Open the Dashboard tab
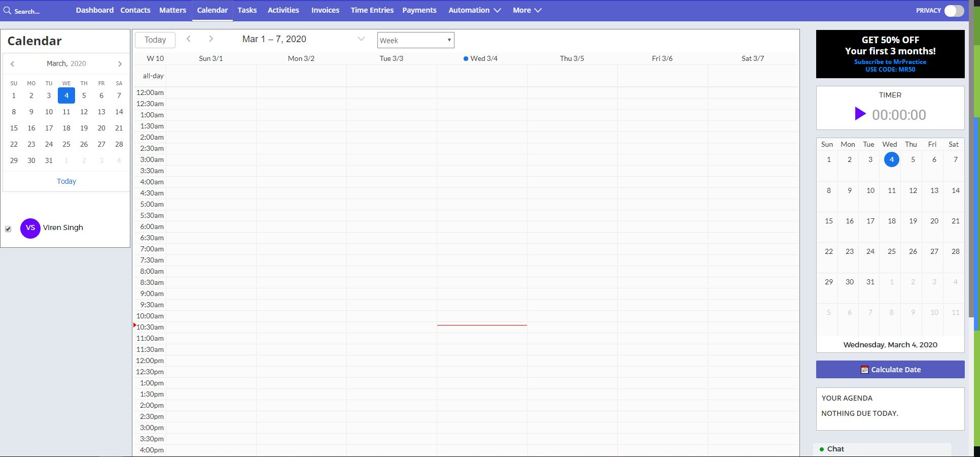980x457 pixels. click(95, 10)
